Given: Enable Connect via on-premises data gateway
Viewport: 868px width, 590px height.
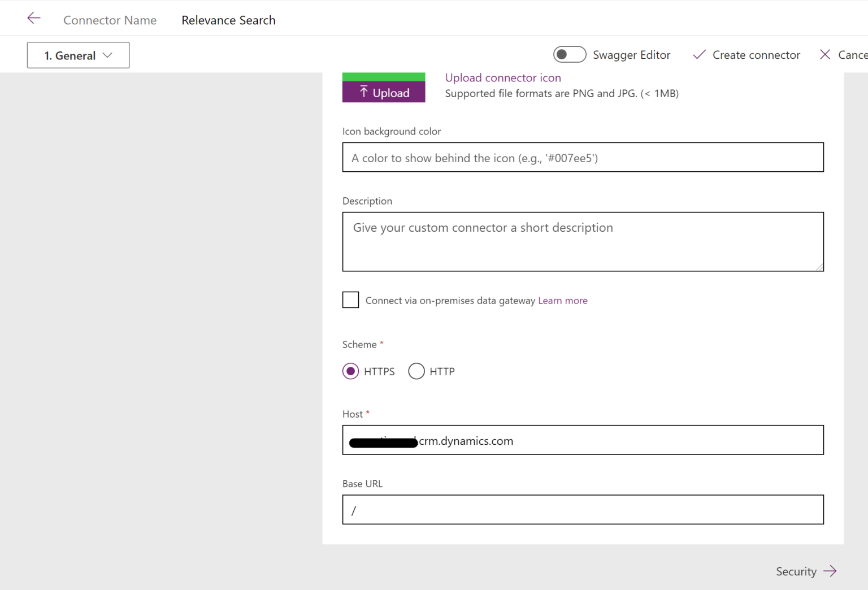Looking at the screenshot, I should 350,300.
